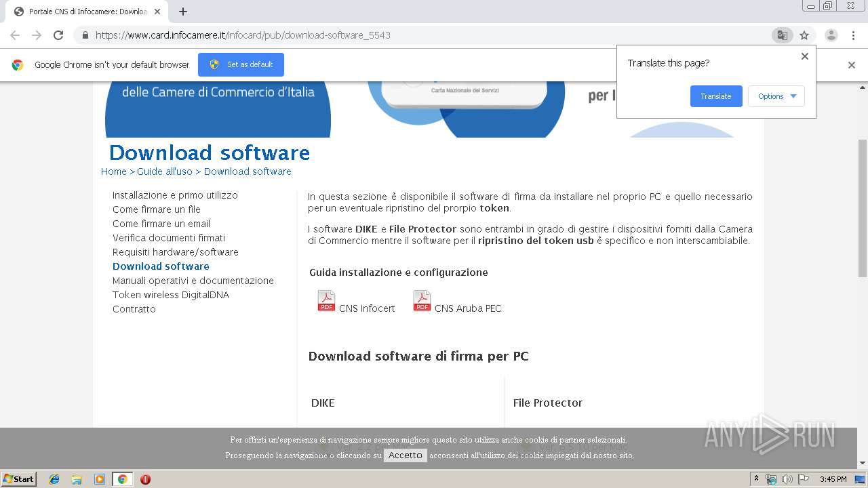Close the Portale CNS di Infocamere tab
This screenshot has width=868, height=488.
pyautogui.click(x=157, y=12)
